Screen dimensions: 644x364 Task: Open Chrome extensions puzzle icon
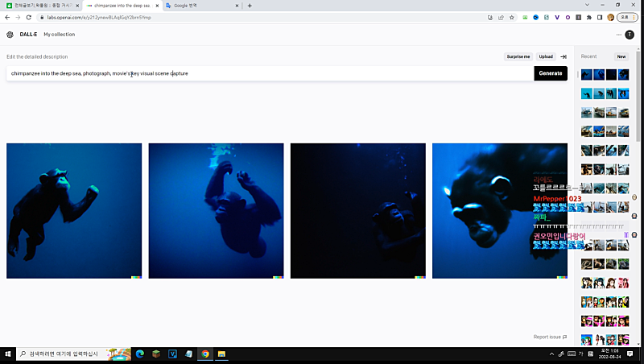click(588, 17)
